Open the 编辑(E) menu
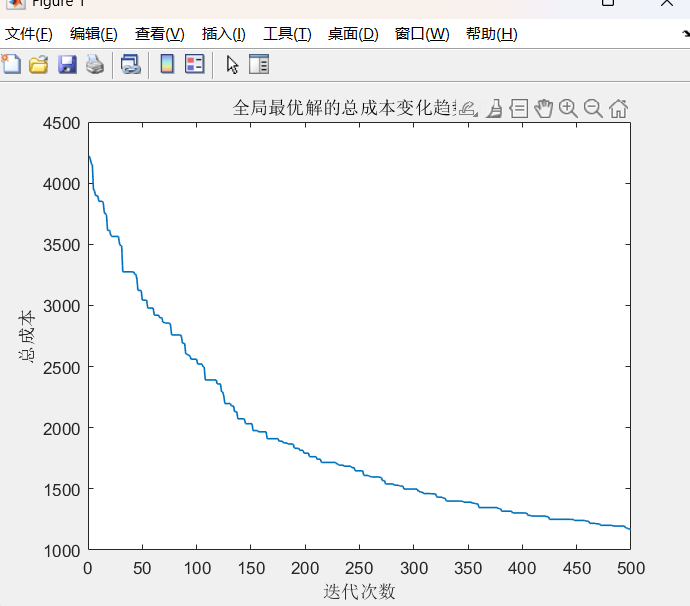This screenshot has width=690, height=606. [x=93, y=34]
